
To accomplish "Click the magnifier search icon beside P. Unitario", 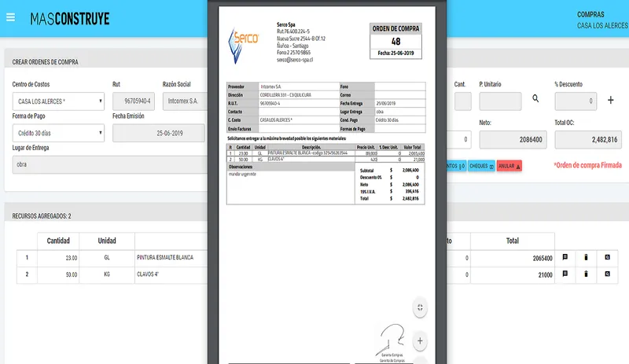I will pyautogui.click(x=535, y=98).
